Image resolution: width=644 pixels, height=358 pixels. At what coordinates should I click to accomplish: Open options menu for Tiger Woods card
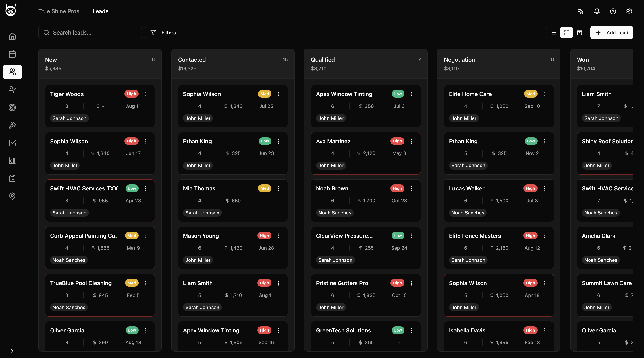click(x=146, y=94)
